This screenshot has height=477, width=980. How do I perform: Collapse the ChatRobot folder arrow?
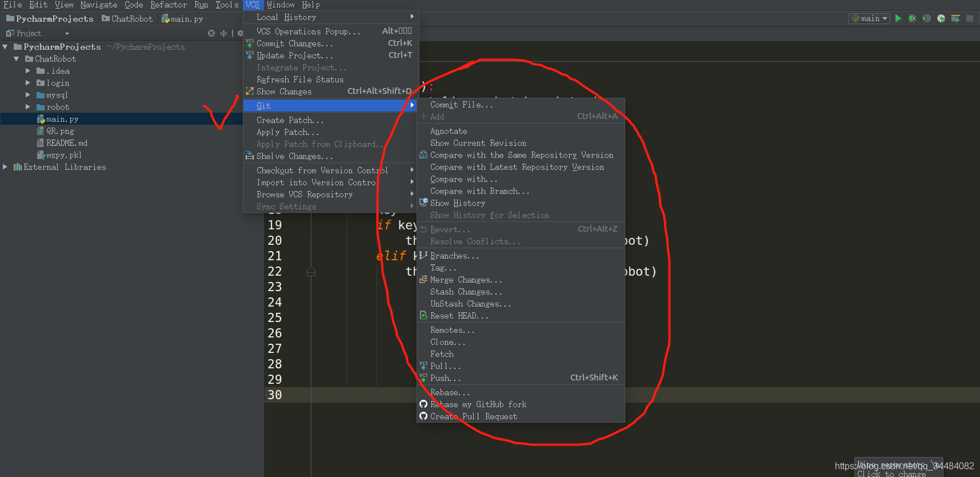17,59
